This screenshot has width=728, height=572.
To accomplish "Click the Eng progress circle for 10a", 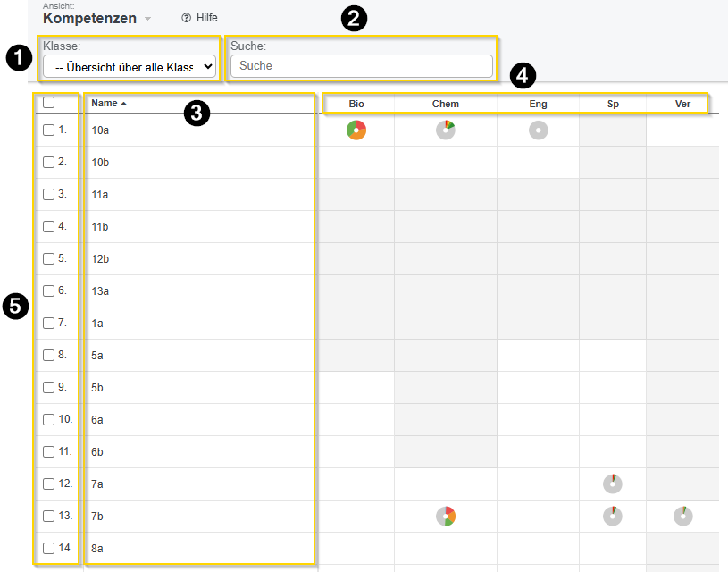I will [538, 130].
